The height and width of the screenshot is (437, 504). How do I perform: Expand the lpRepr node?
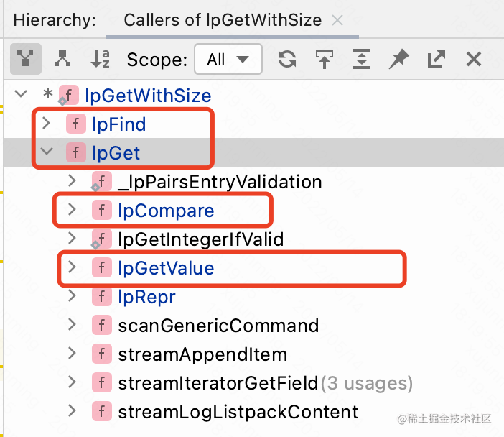pos(73,295)
